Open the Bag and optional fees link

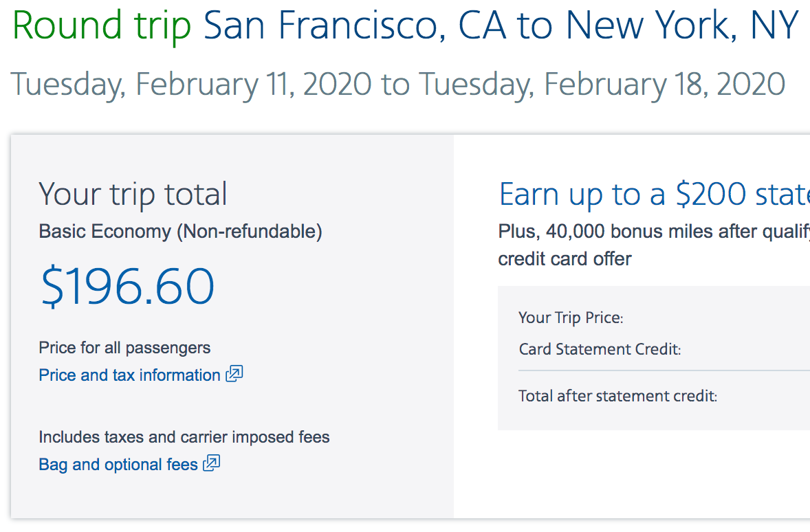click(118, 465)
